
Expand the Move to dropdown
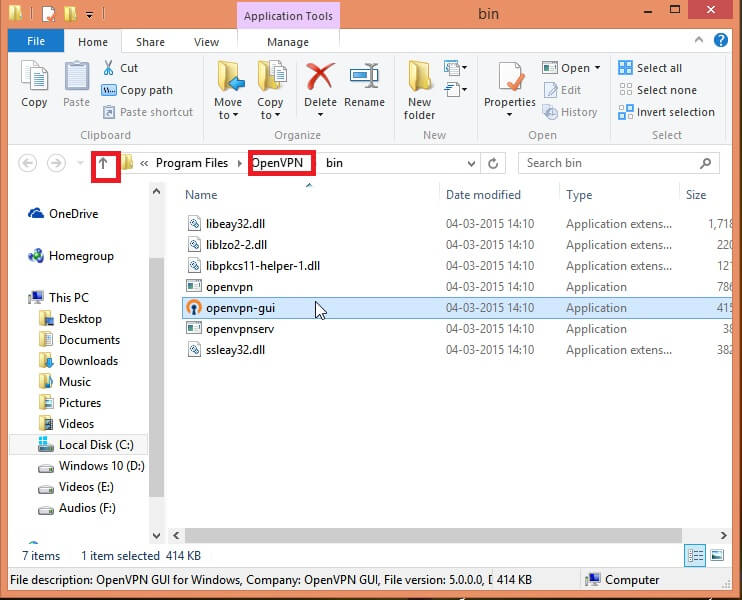[228, 115]
